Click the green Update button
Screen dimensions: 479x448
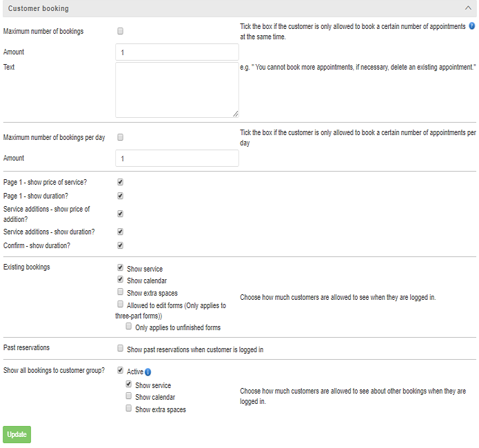pos(17,434)
